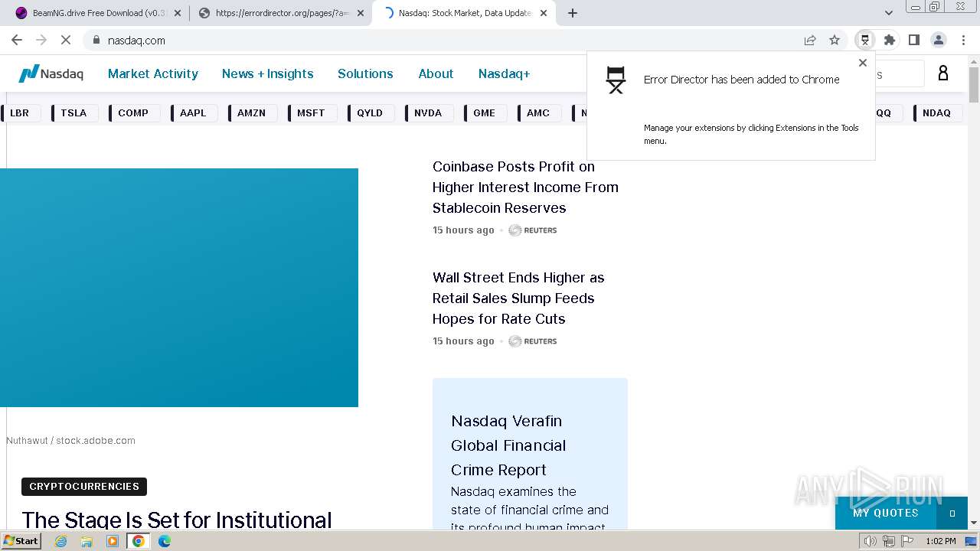Click the Action Center flag tray icon
The width and height of the screenshot is (980, 551).
click(x=907, y=541)
